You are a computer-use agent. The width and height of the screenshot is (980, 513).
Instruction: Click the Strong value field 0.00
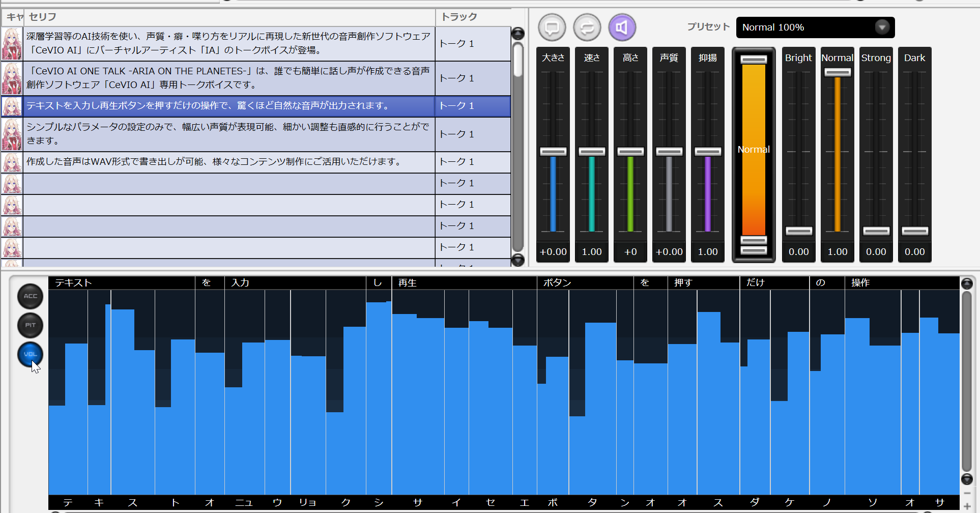click(876, 252)
